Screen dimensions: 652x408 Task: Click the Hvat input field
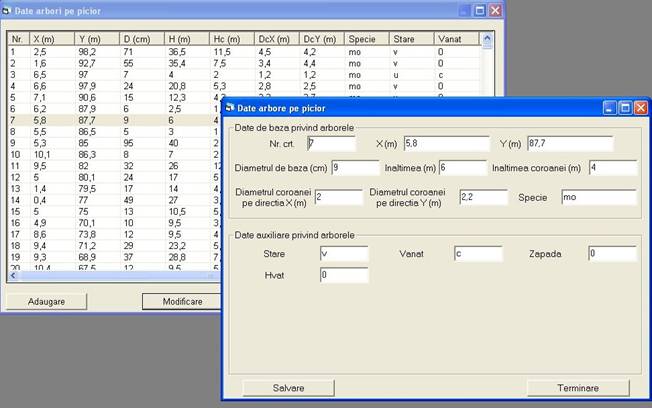coord(344,275)
